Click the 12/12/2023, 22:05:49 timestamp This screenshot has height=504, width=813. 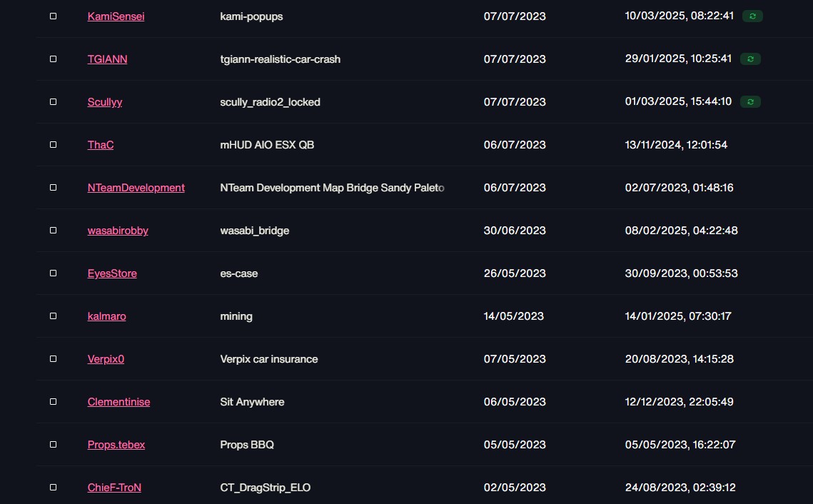680,402
